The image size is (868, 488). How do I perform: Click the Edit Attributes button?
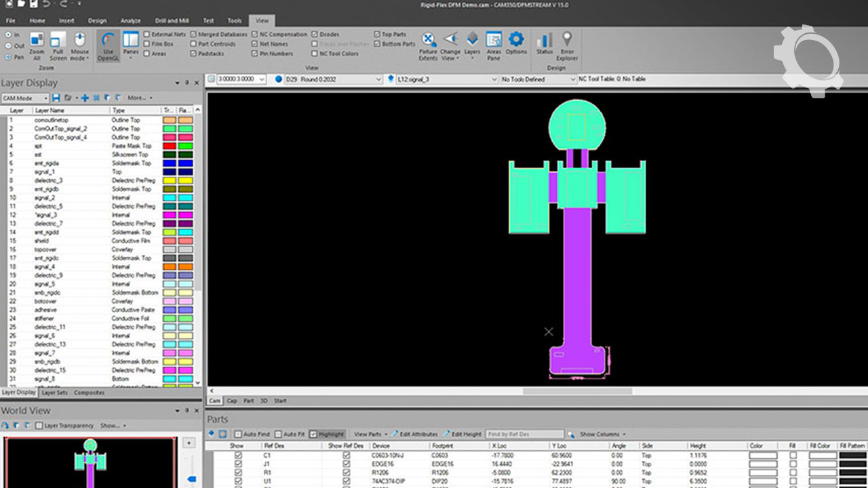tap(414, 434)
